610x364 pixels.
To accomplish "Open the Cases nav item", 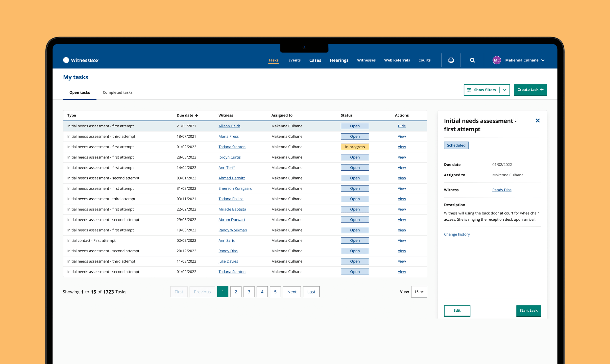I will tap(315, 60).
